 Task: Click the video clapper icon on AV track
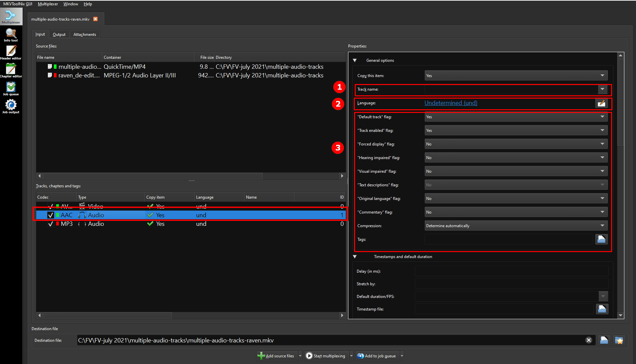coord(82,206)
